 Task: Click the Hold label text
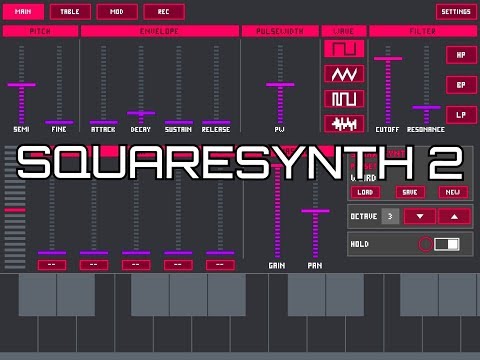(x=359, y=244)
